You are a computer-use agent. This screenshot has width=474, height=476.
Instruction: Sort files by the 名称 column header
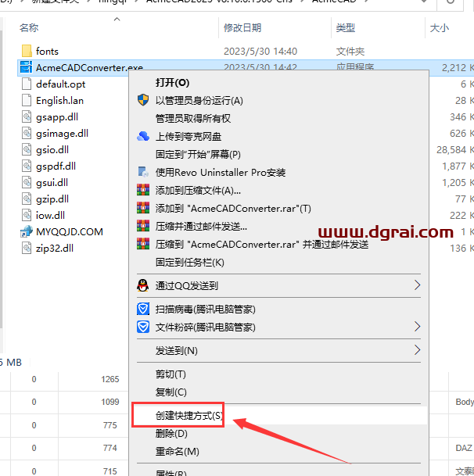click(29, 28)
